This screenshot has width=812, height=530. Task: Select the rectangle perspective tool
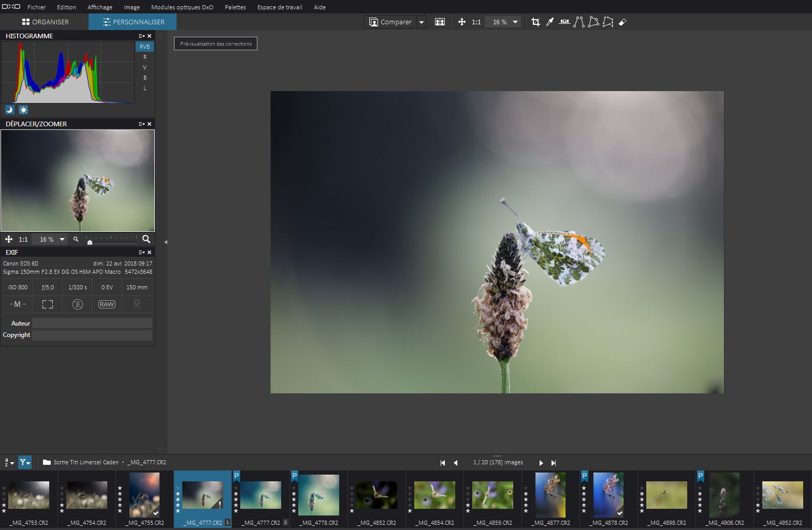pyautogui.click(x=593, y=22)
